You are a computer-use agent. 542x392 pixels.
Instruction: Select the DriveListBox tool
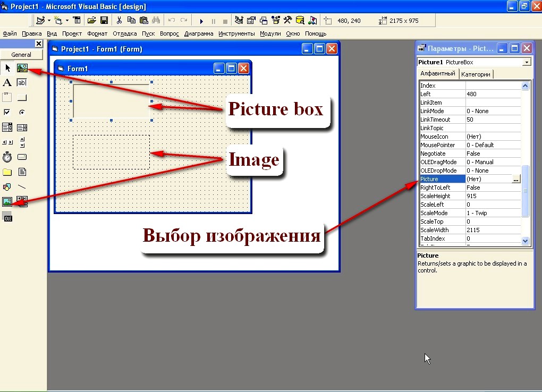[x=22, y=157]
